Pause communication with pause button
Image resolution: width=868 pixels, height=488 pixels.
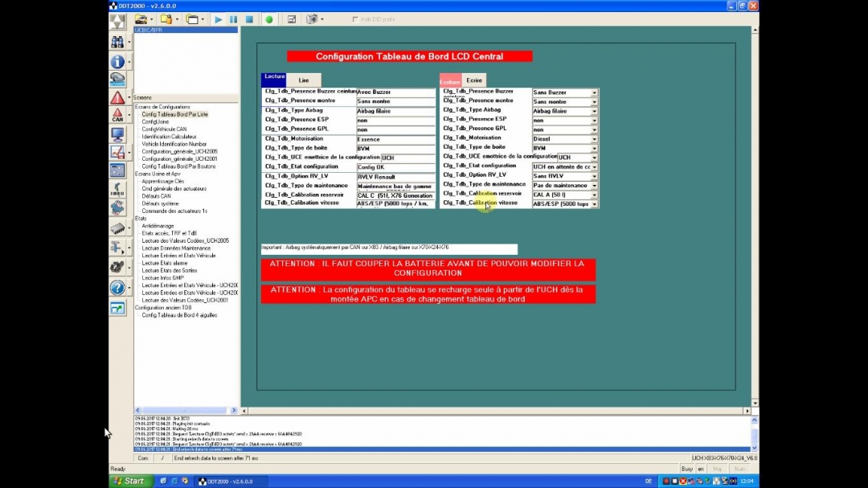point(234,19)
